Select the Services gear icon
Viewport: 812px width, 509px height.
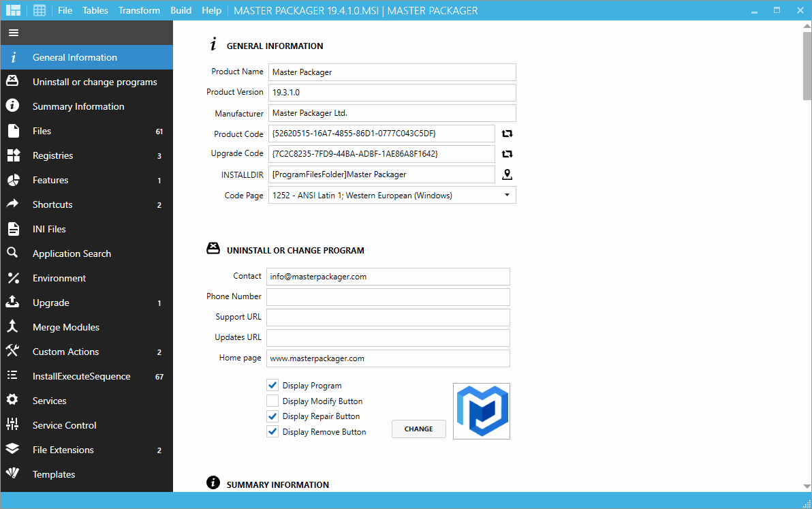coord(12,400)
